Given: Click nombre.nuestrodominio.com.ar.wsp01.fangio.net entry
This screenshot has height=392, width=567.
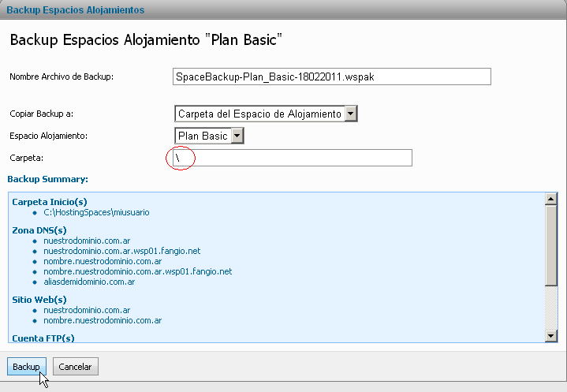Looking at the screenshot, I should pyautogui.click(x=138, y=271).
